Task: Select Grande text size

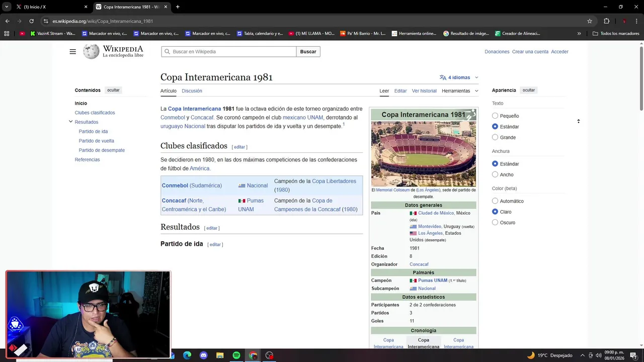Action: pyautogui.click(x=495, y=137)
